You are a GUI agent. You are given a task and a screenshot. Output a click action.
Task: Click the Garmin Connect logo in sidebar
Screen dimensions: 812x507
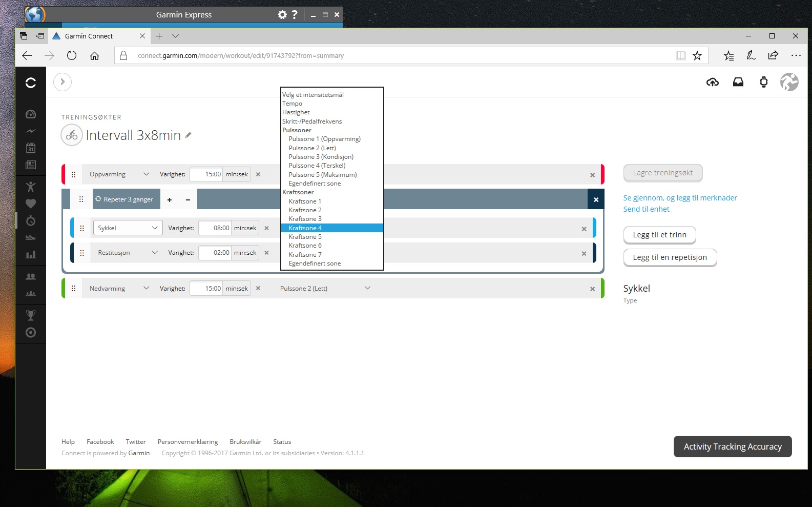[31, 83]
